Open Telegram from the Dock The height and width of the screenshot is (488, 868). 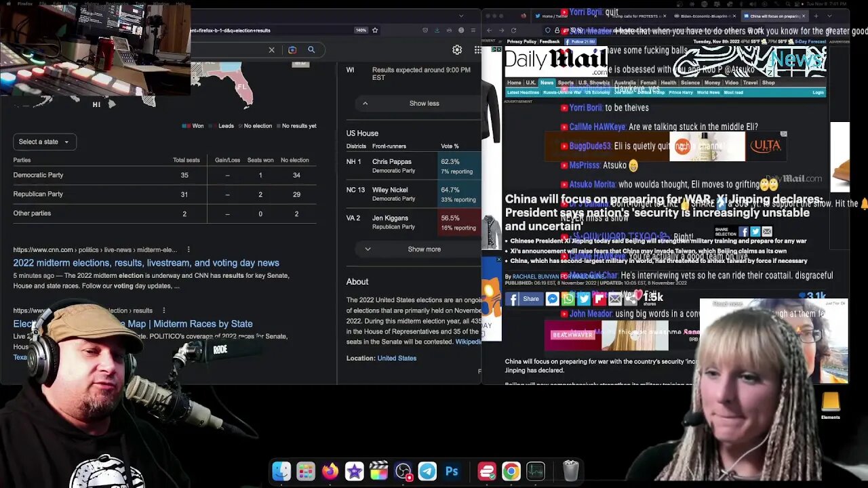427,471
